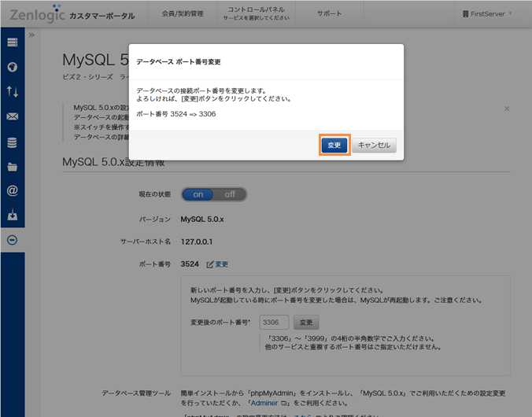This screenshot has width=532, height=417.
Task: Select the download install icon in sidebar
Action: [12, 216]
